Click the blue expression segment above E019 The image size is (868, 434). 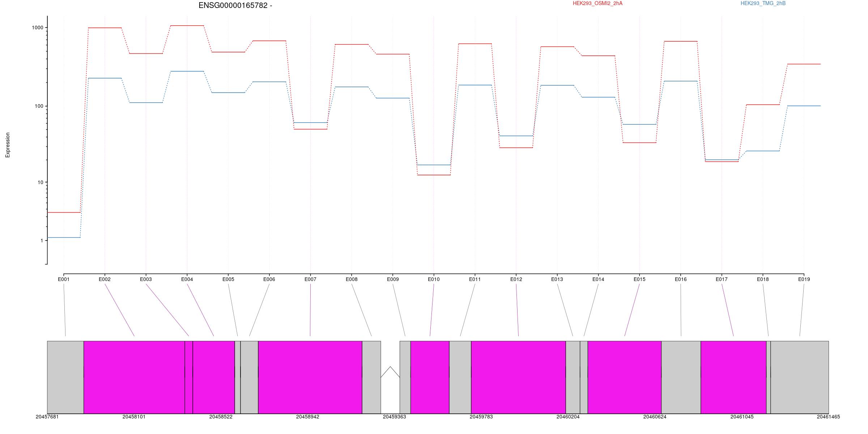804,106
